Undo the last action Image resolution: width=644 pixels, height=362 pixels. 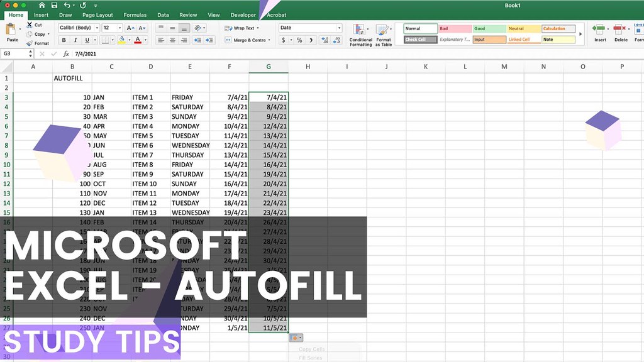point(67,5)
